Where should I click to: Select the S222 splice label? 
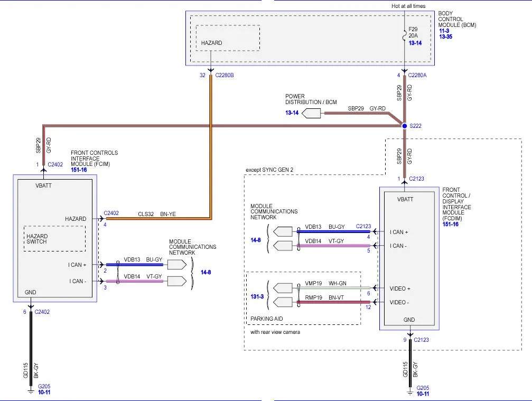click(415, 126)
